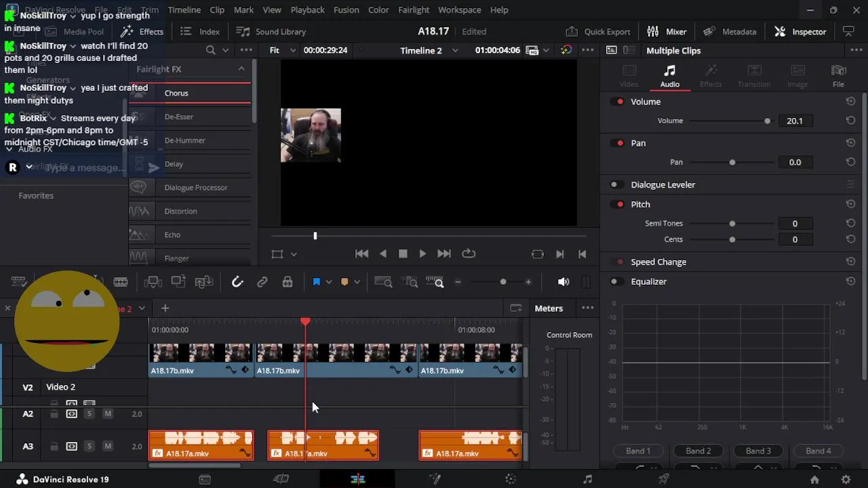Open the Mixer panel

(667, 31)
